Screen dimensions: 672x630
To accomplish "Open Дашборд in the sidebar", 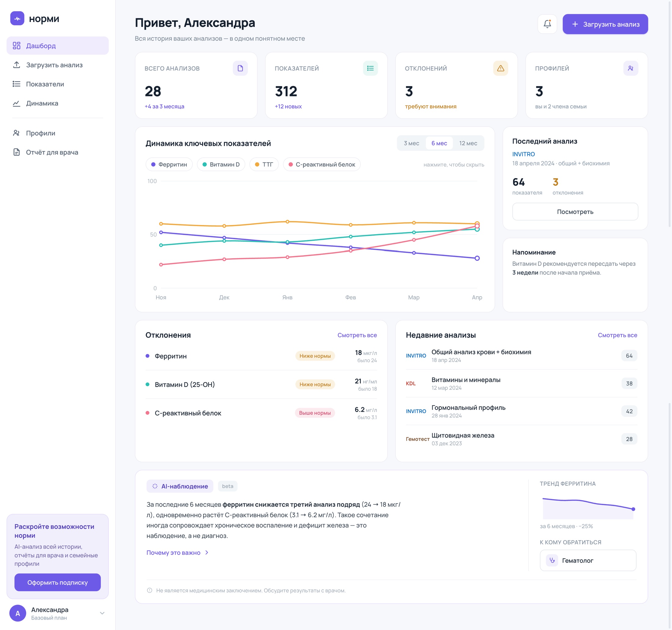I will coord(57,46).
